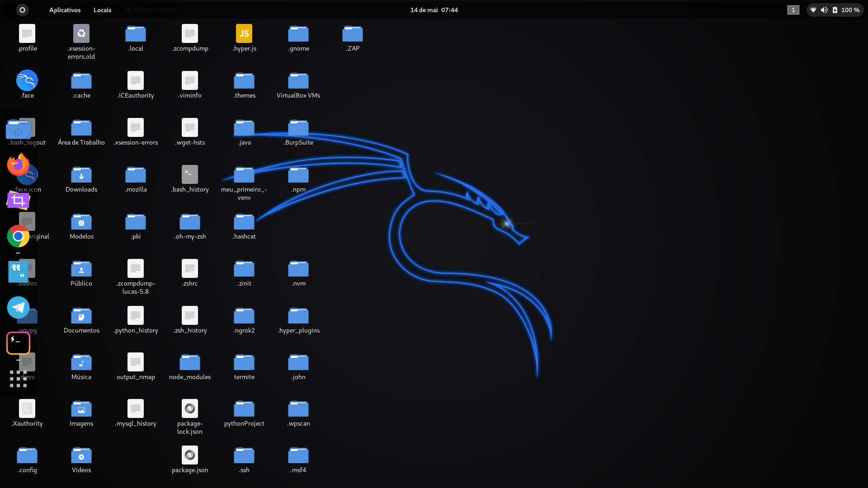
Task: Select the .cache folder
Action: click(81, 80)
